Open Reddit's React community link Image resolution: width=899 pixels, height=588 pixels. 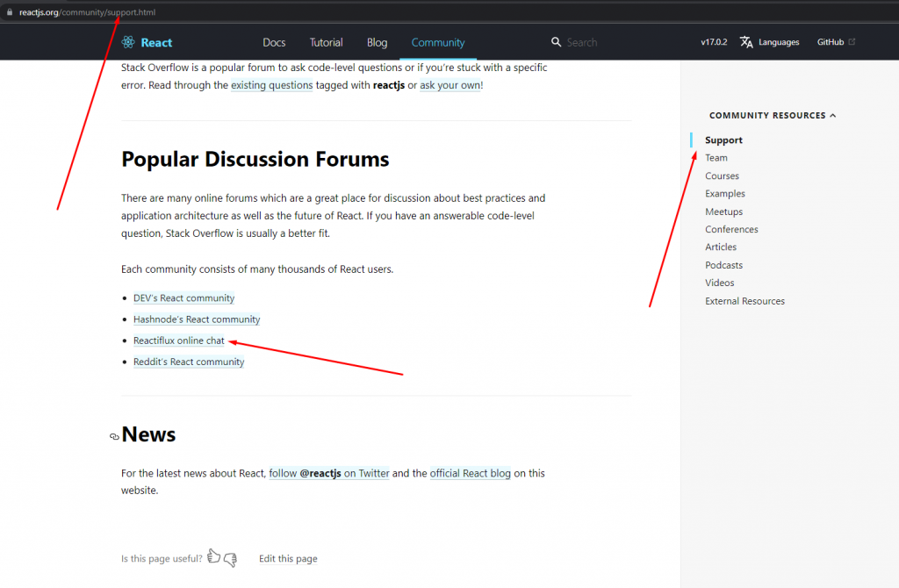(x=189, y=362)
